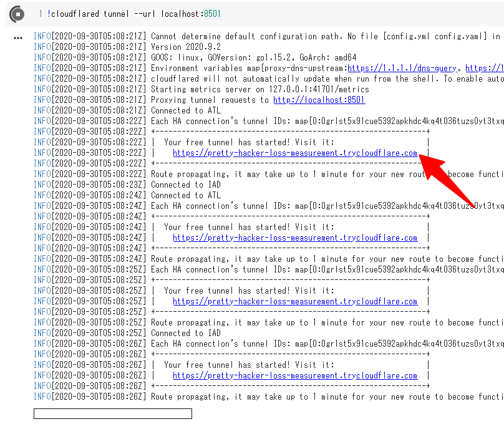Open the trycloudflare link at 05:08:22Z
This screenshot has width=504, height=424.
coord(295,153)
